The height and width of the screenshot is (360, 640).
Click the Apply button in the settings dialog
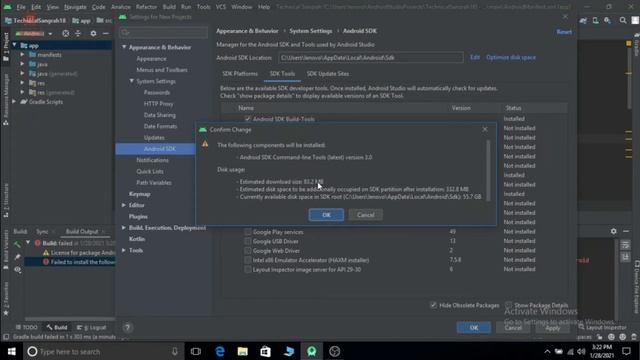(552, 328)
